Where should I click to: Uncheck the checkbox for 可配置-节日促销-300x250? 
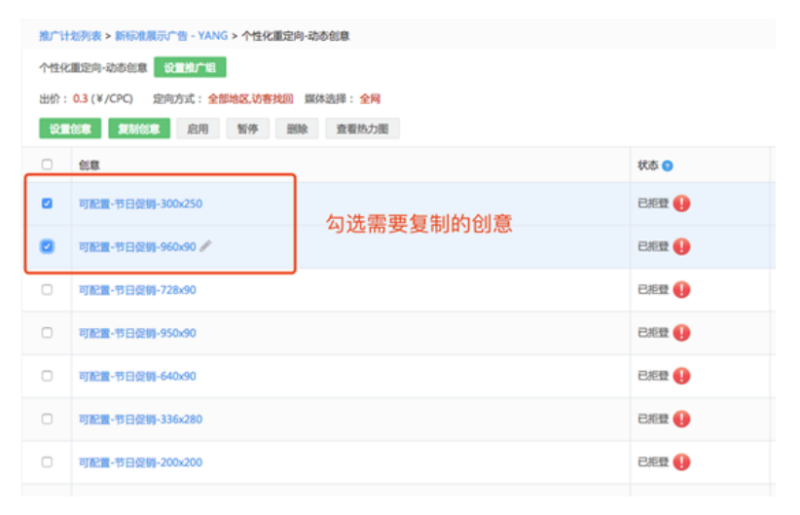coord(47,204)
